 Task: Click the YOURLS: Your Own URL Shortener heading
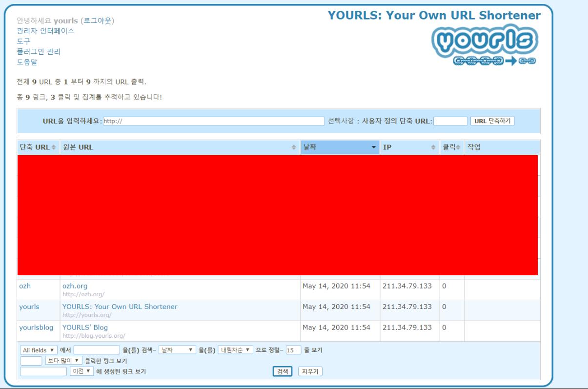[434, 15]
